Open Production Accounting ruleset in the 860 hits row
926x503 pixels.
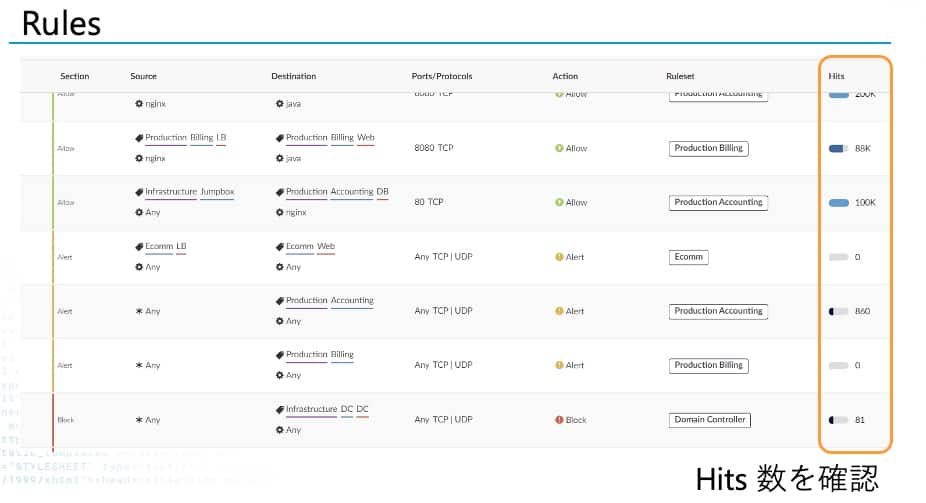coord(718,311)
